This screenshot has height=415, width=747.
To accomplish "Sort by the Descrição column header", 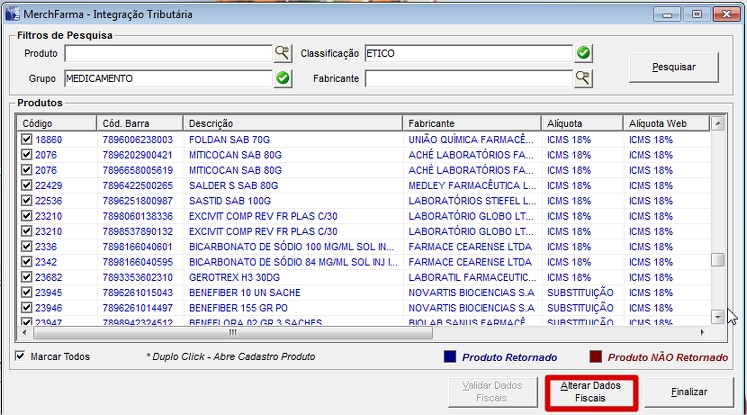I will [292, 123].
